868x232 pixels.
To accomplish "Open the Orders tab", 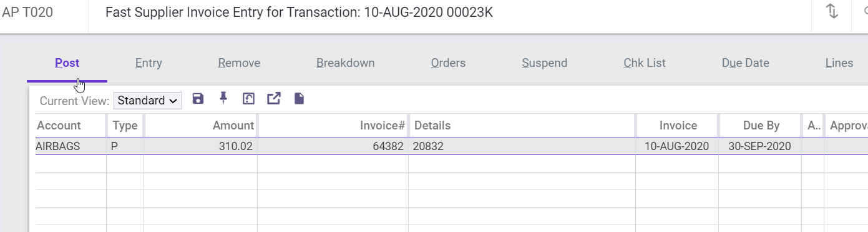I will point(448,63).
